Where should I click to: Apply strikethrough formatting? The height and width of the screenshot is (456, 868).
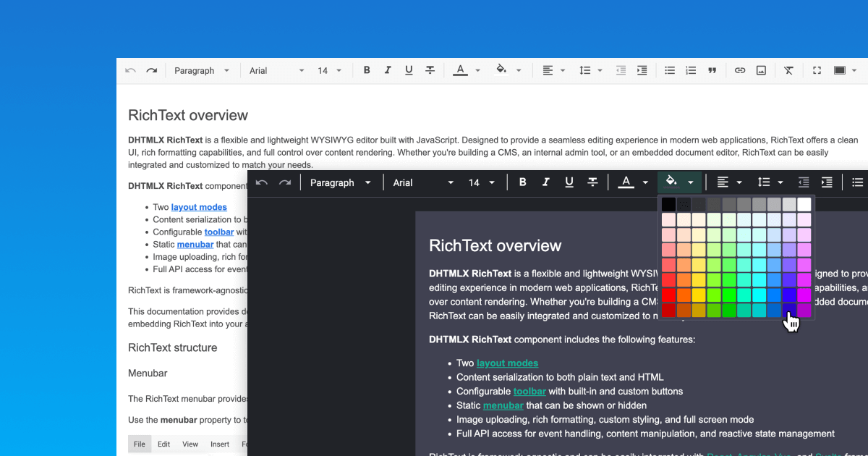(x=430, y=70)
